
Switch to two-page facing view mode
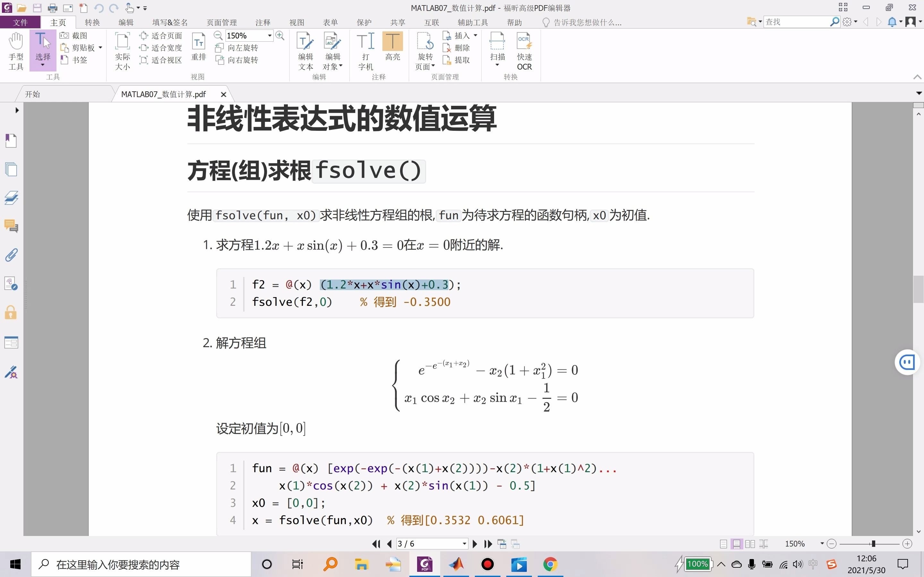[750, 544]
